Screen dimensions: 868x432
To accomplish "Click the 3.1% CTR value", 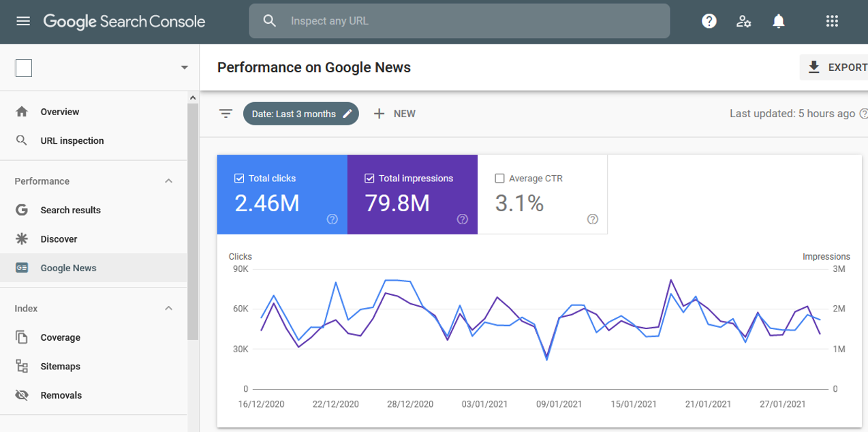I will pyautogui.click(x=519, y=203).
